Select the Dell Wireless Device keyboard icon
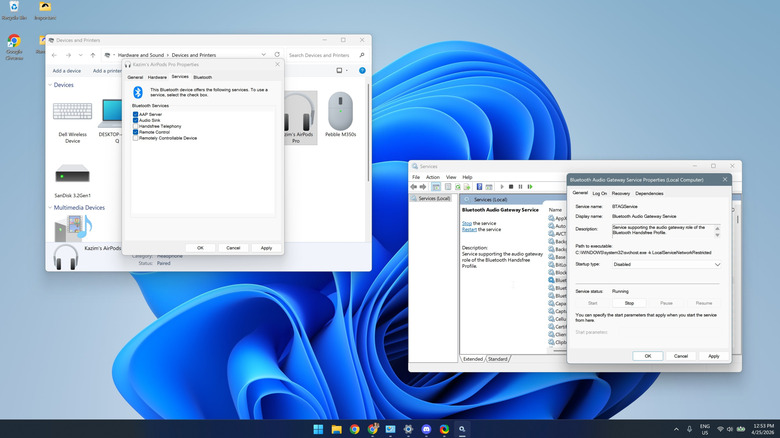The image size is (780, 438). point(73,111)
